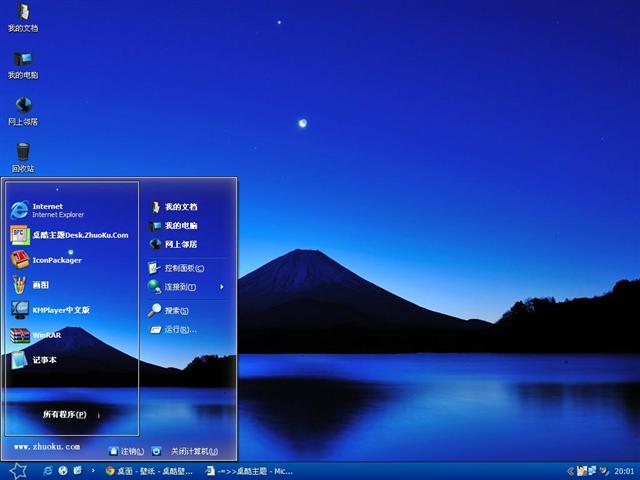Image resolution: width=640 pixels, height=480 pixels.
Task: Click the star Start button on taskbar
Action: [17, 470]
